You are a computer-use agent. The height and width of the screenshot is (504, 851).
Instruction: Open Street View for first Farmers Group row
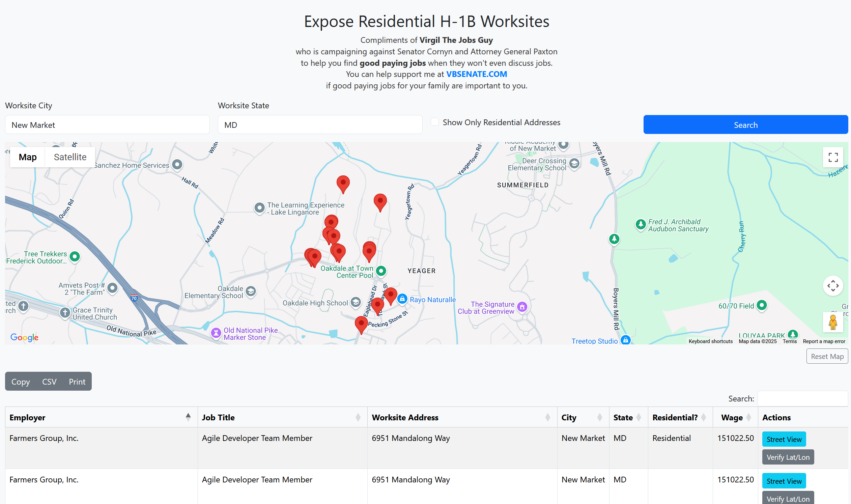tap(784, 439)
